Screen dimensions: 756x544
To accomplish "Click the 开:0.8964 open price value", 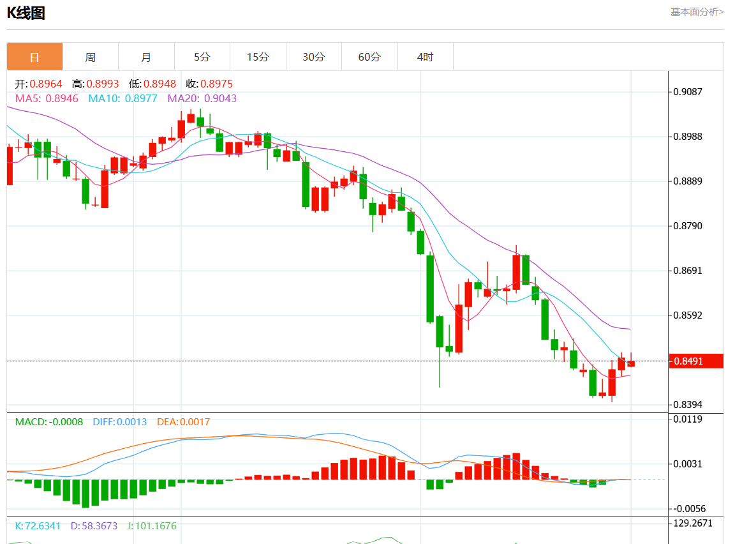I will (x=38, y=84).
